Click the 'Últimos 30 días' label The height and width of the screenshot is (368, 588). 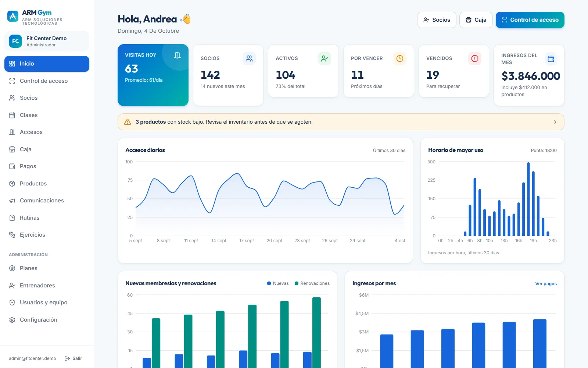389,151
